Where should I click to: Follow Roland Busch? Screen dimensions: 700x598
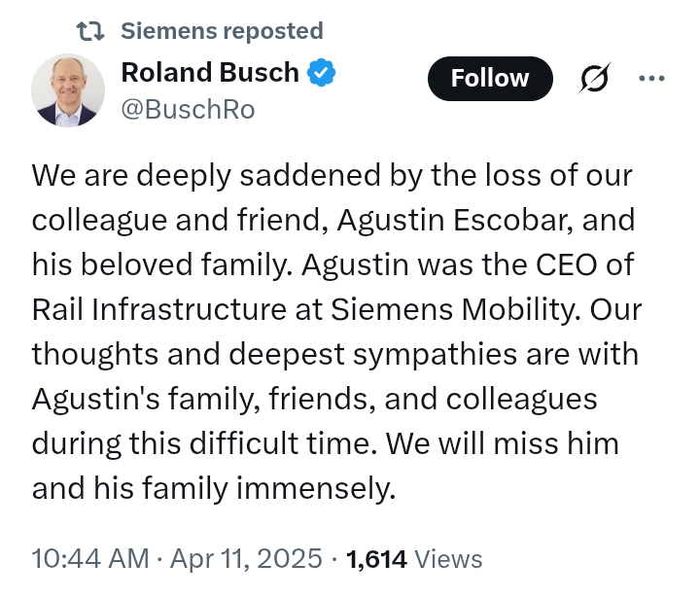click(x=490, y=78)
